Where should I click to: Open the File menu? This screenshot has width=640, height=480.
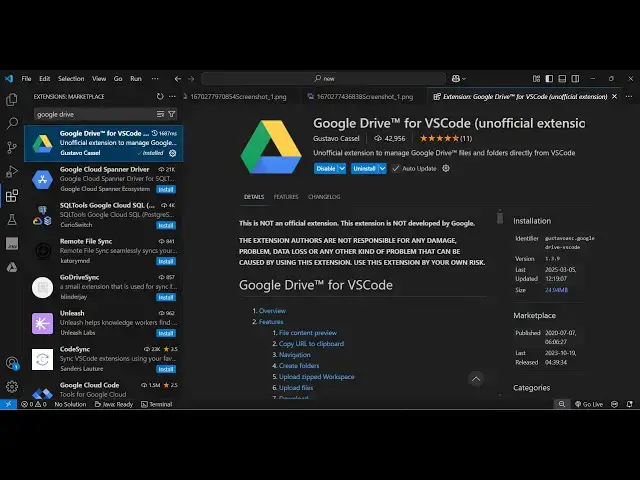point(27,78)
